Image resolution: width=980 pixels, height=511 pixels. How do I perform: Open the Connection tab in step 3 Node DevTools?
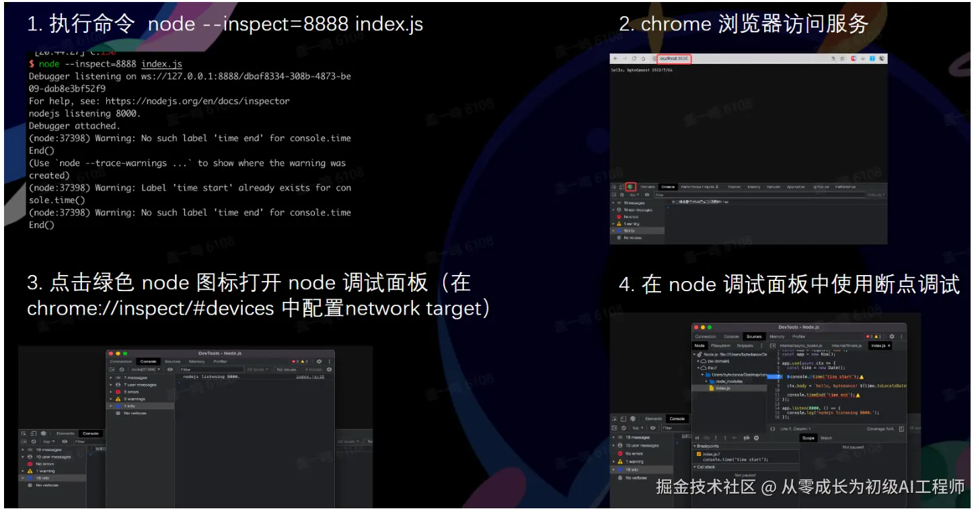point(121,361)
